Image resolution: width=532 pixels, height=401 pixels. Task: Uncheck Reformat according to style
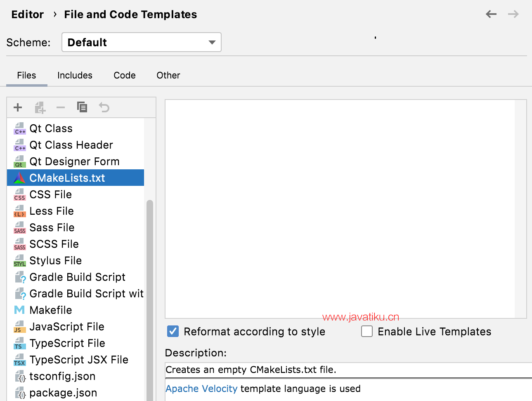pyautogui.click(x=173, y=331)
